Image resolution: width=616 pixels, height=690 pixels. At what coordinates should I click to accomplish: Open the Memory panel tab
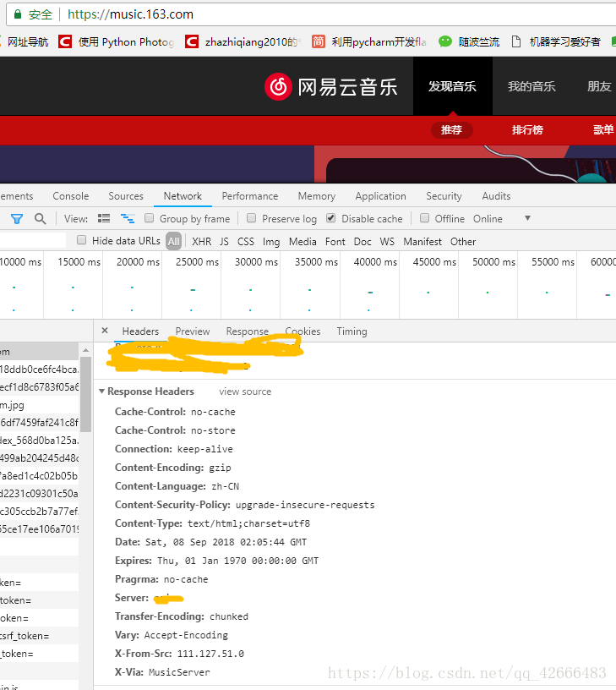[x=317, y=196]
